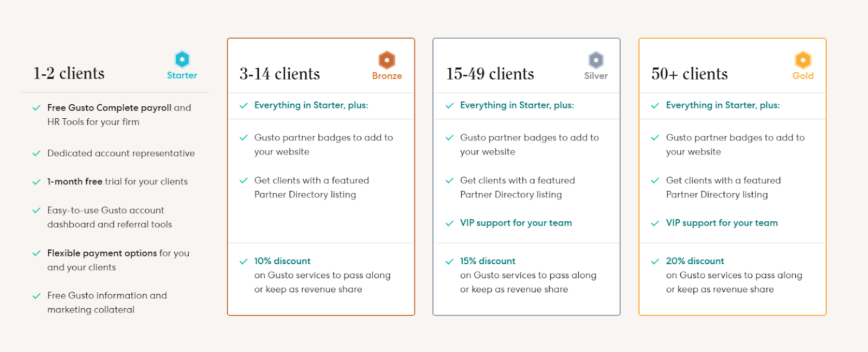The height and width of the screenshot is (352, 868).
Task: Click 'Free Gusto Complete payroll' text
Action: 110,108
